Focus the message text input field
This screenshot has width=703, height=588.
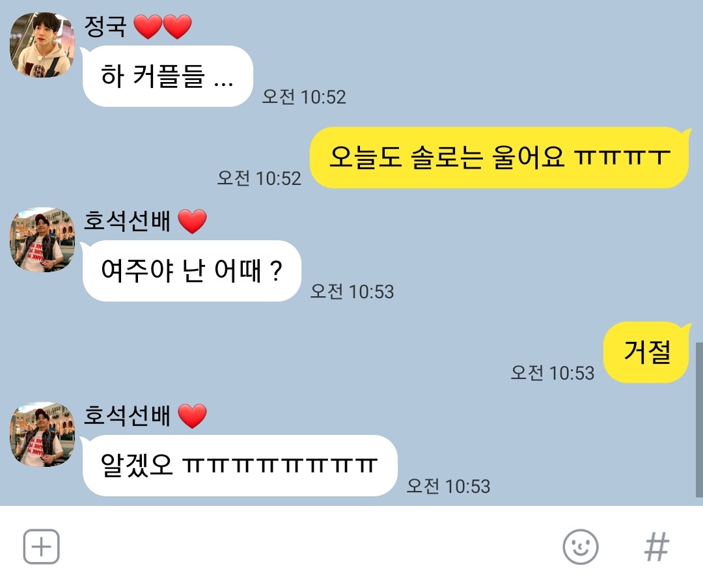tap(310, 547)
